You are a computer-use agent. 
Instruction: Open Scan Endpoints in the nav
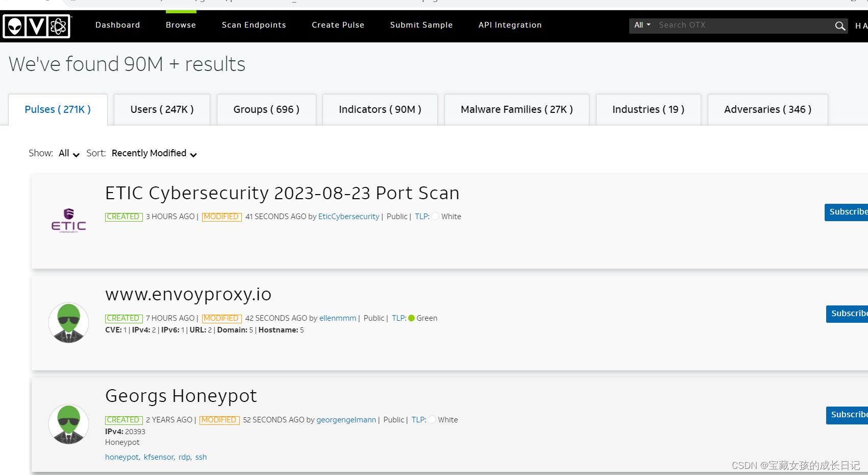(254, 25)
